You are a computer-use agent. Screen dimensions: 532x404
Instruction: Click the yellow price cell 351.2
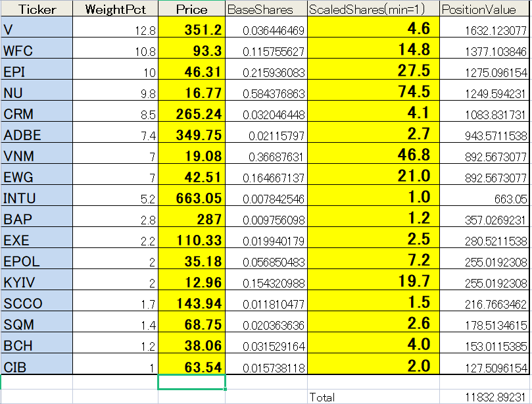[191, 30]
